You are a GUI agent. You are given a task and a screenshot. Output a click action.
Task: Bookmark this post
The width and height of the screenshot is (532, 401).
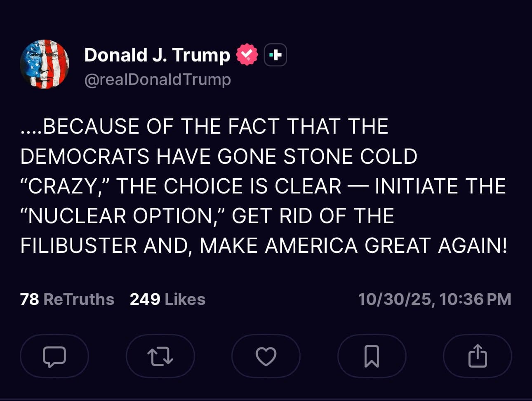point(372,356)
